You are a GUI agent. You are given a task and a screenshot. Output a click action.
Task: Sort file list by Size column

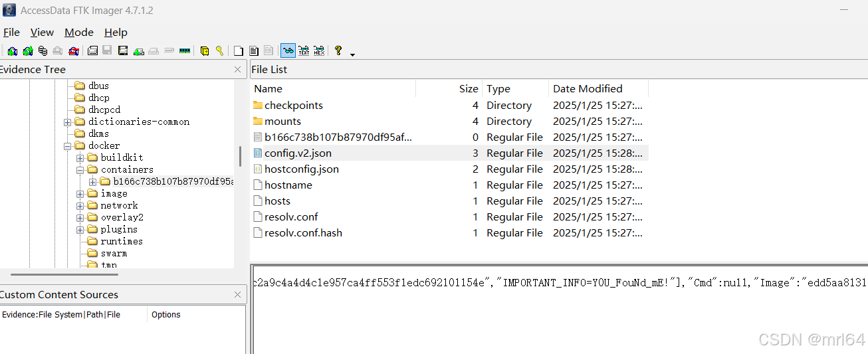[x=449, y=89]
